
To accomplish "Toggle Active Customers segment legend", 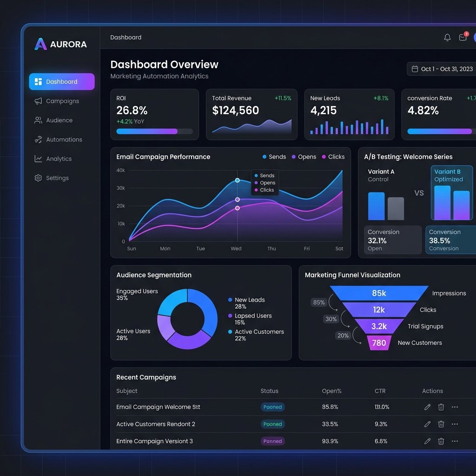I will click(256, 335).
